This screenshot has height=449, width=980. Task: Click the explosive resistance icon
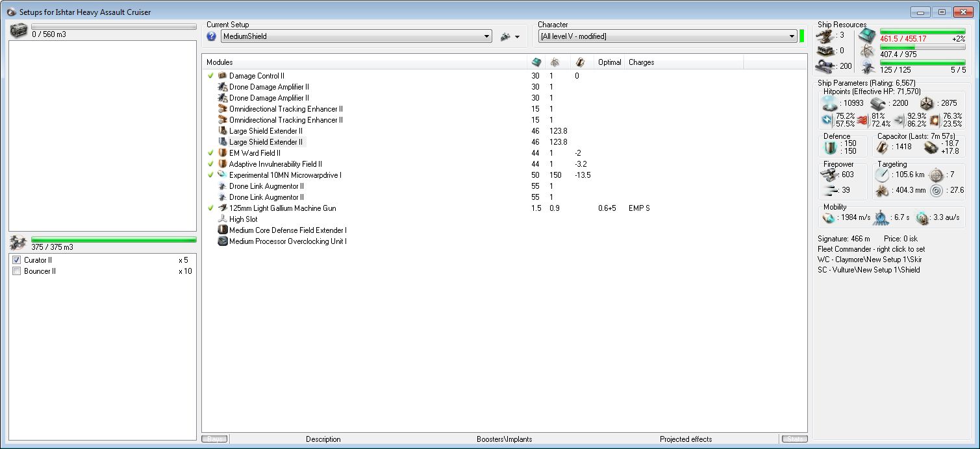coord(935,120)
